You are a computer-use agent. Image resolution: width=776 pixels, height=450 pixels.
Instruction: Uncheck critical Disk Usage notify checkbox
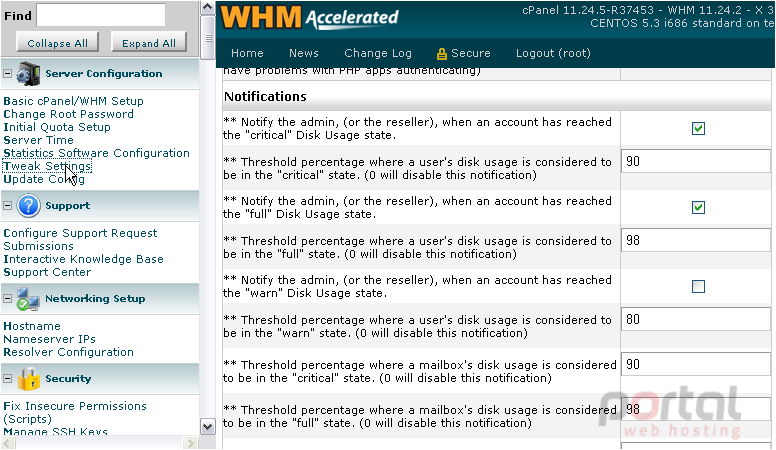pyautogui.click(x=698, y=129)
